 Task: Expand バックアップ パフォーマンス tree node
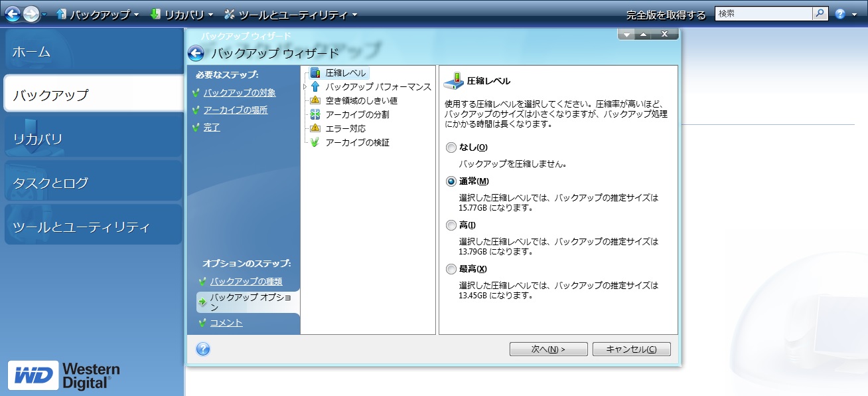point(305,86)
